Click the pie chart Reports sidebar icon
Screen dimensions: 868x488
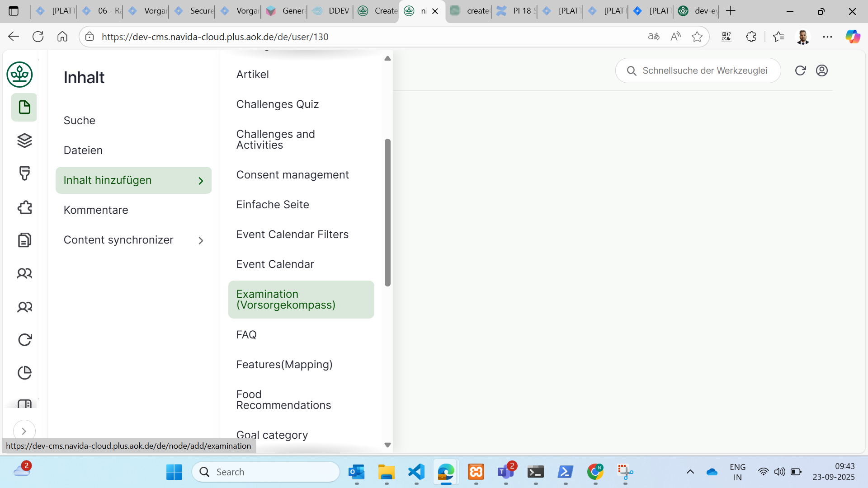click(24, 373)
